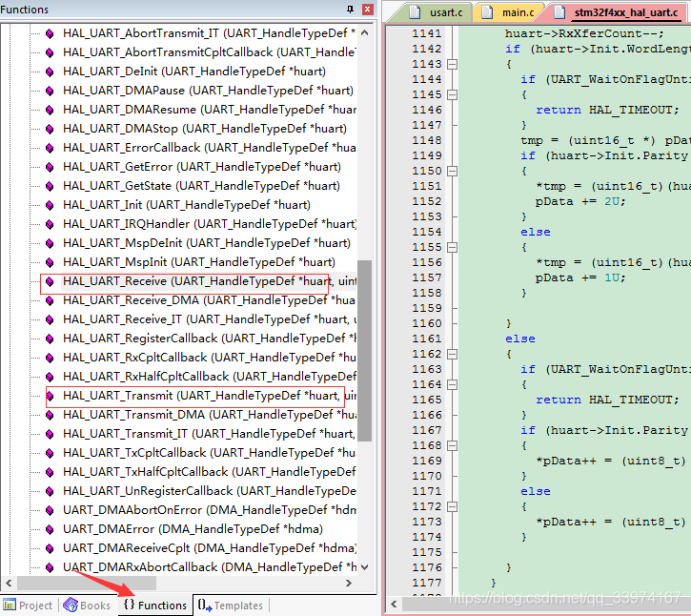Click the diamond icon beside HAL_UART_Receive
This screenshot has height=616, width=691.
(50, 281)
